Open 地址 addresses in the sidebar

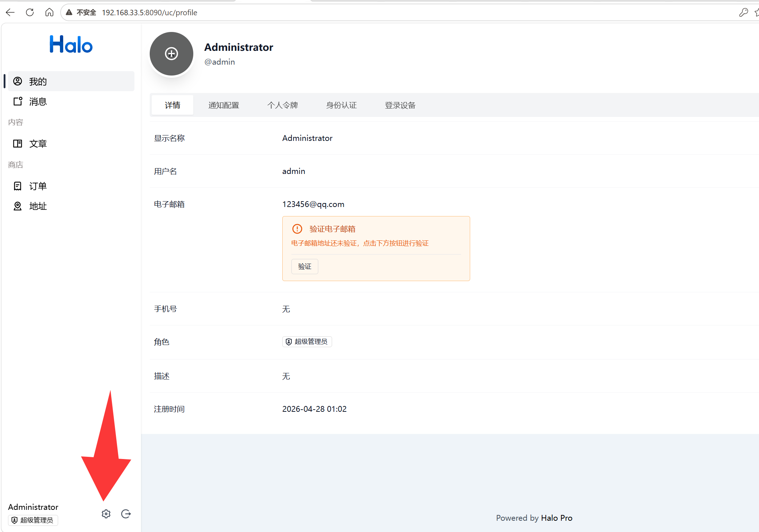(38, 206)
